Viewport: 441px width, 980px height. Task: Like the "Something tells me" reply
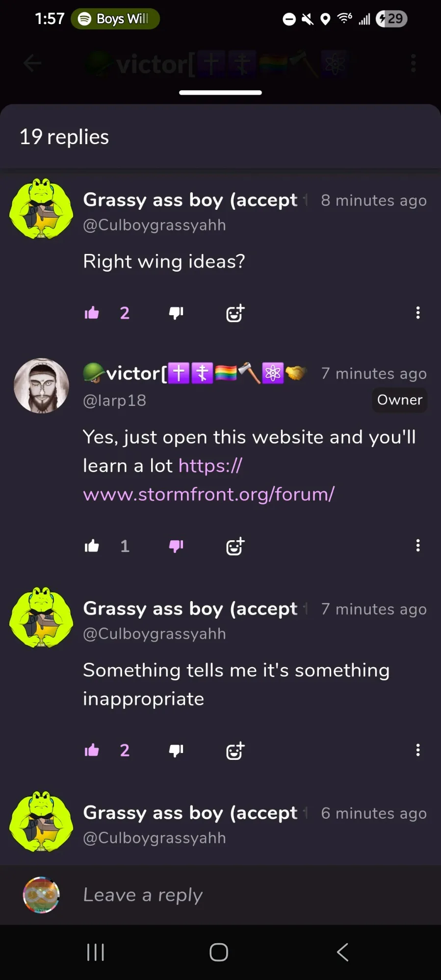click(92, 750)
